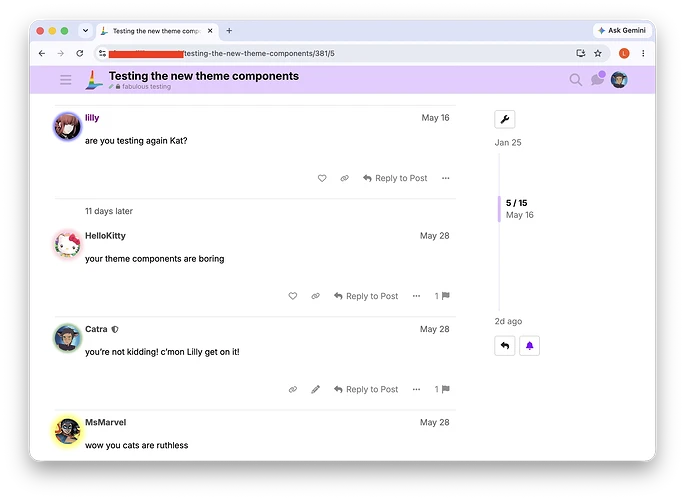Click Reply to Post on lilly's post
The width and height of the screenshot is (684, 500).
(395, 178)
